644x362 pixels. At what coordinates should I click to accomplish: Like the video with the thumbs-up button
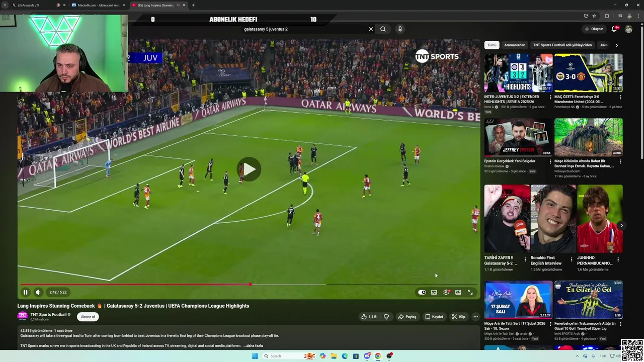[x=369, y=317]
